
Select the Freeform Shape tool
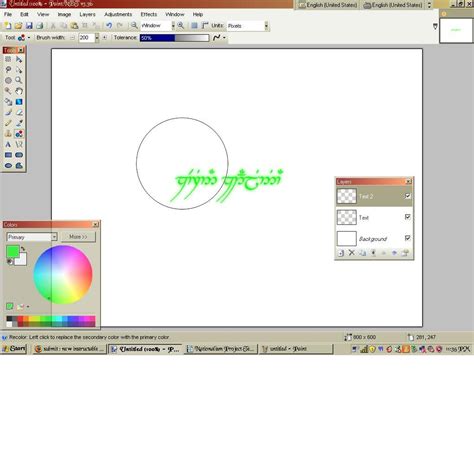[19, 165]
